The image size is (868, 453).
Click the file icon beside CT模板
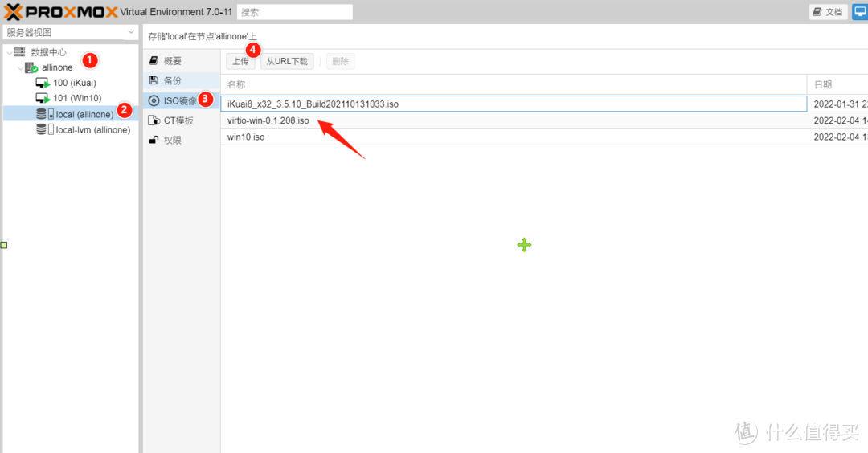(x=154, y=120)
